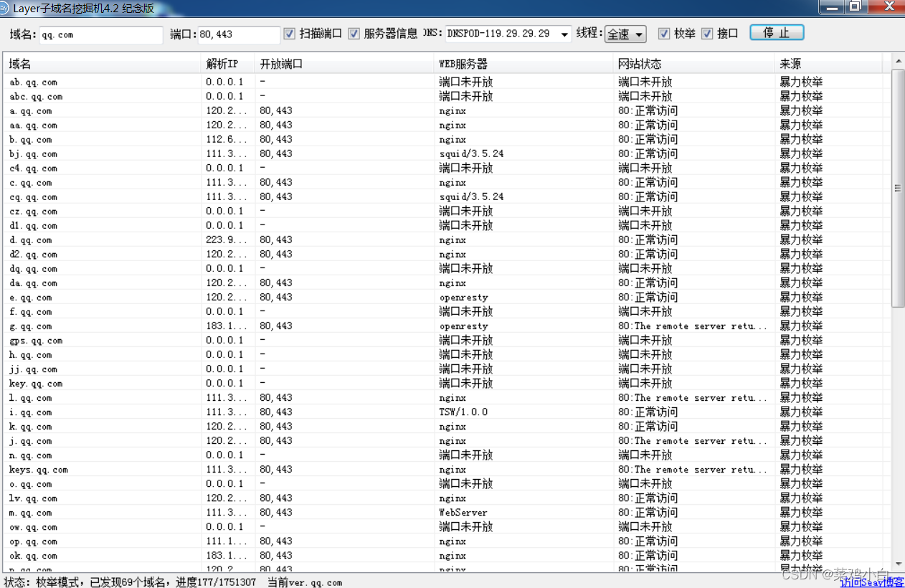Sort by the 解析IP column header
This screenshot has width=905, height=588.
(228, 64)
